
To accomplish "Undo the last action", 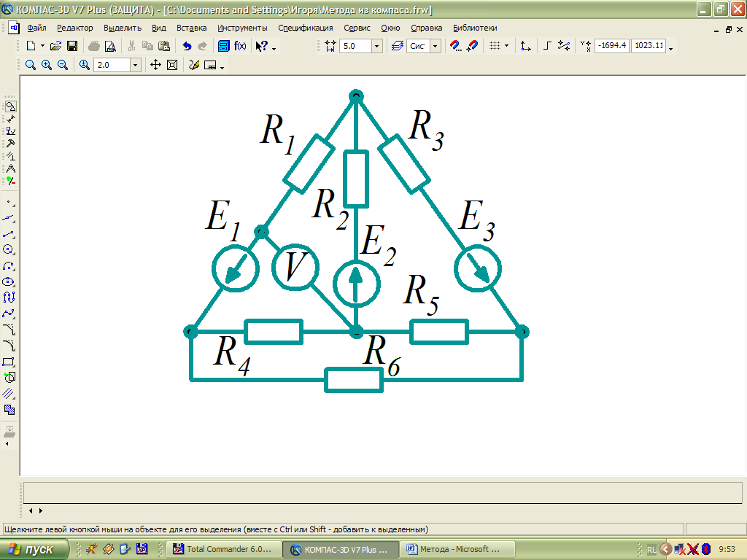I will pyautogui.click(x=187, y=46).
